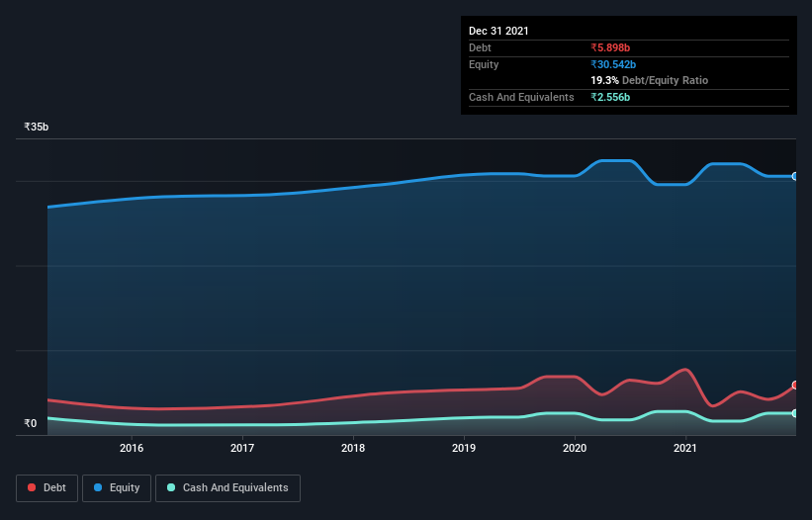Toggle the Debt series legend button

[x=46, y=488]
